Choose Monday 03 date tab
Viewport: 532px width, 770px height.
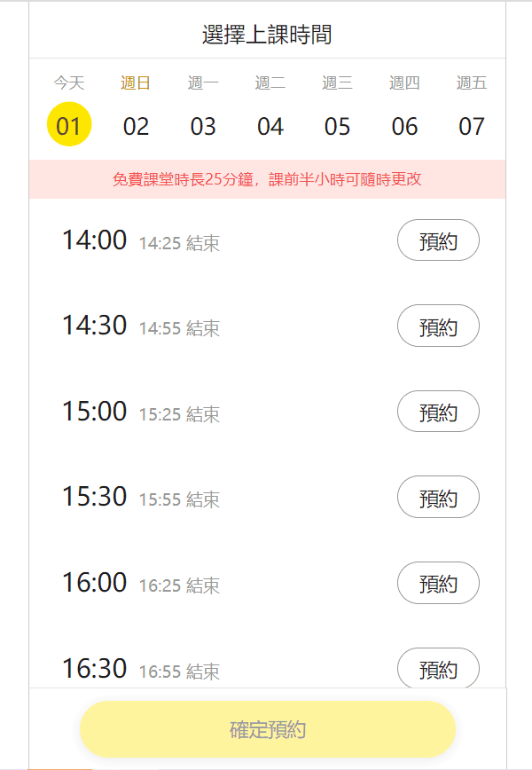[203, 125]
